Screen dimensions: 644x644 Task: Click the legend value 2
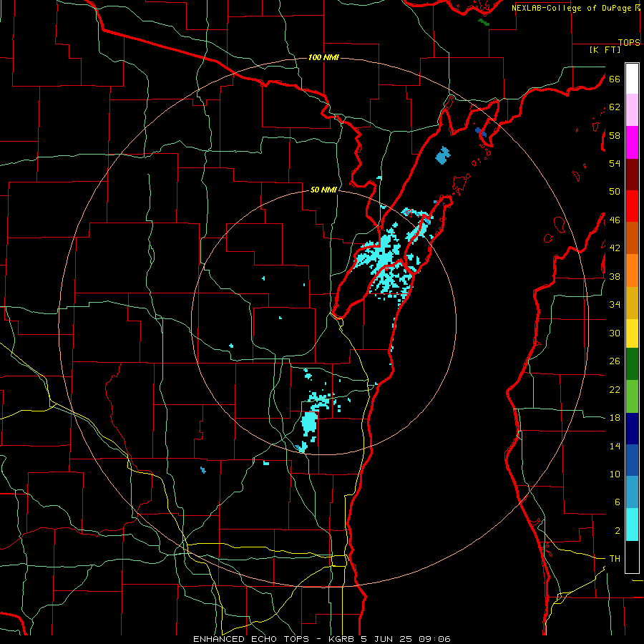[x=617, y=531]
